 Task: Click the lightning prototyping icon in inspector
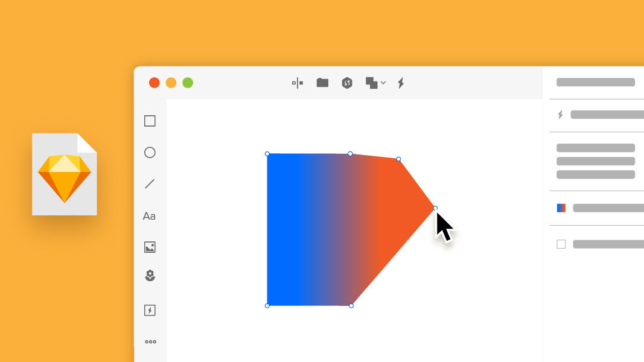(x=560, y=115)
